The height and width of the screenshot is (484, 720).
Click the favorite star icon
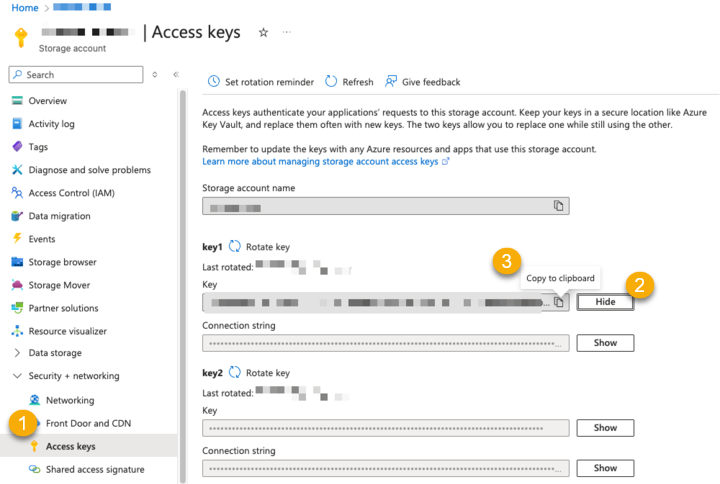264,33
